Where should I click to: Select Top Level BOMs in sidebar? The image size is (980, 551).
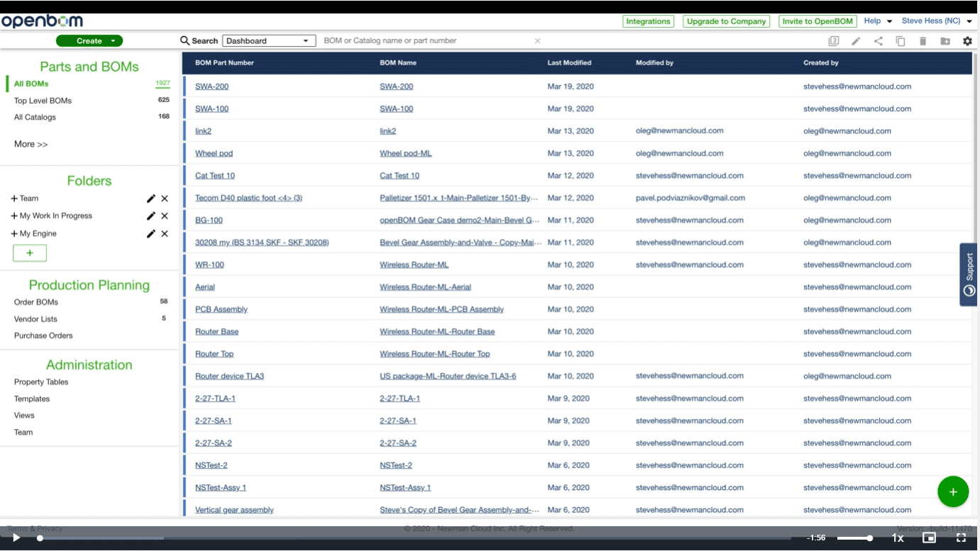point(43,101)
